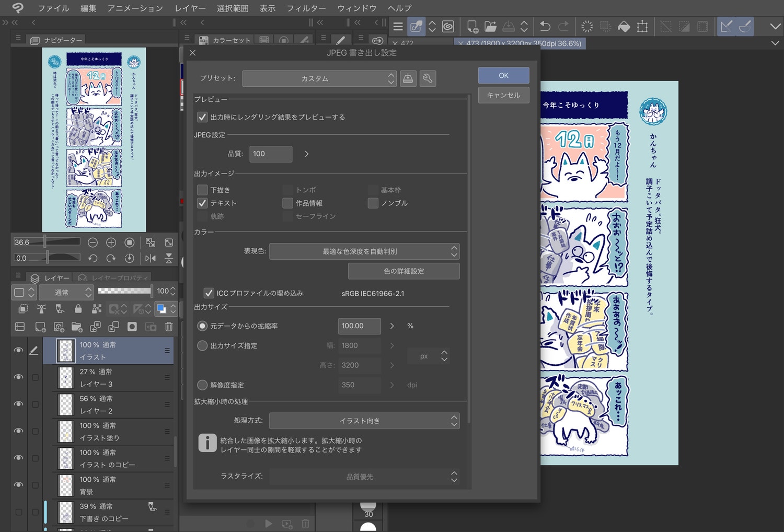The width and height of the screenshot is (784, 532).
Task: Click the open file folder icon in toolbar
Action: (490, 27)
